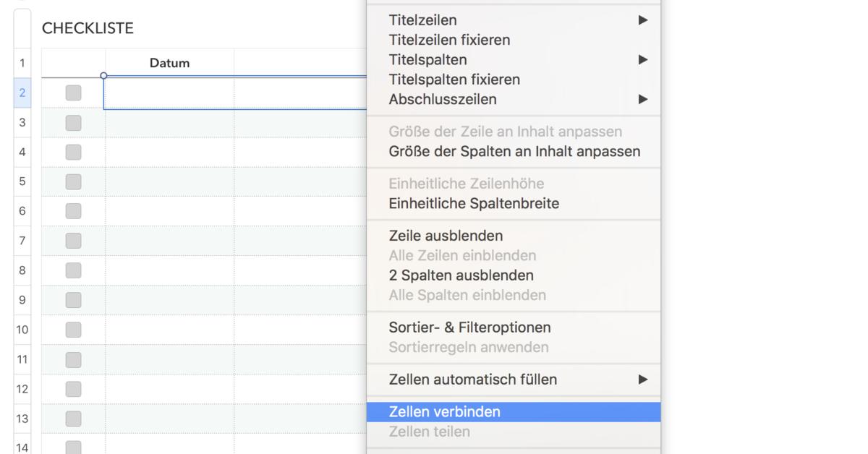The height and width of the screenshot is (454, 868).
Task: Open the Abschlusszeilen submenu arrow
Action: click(x=642, y=99)
